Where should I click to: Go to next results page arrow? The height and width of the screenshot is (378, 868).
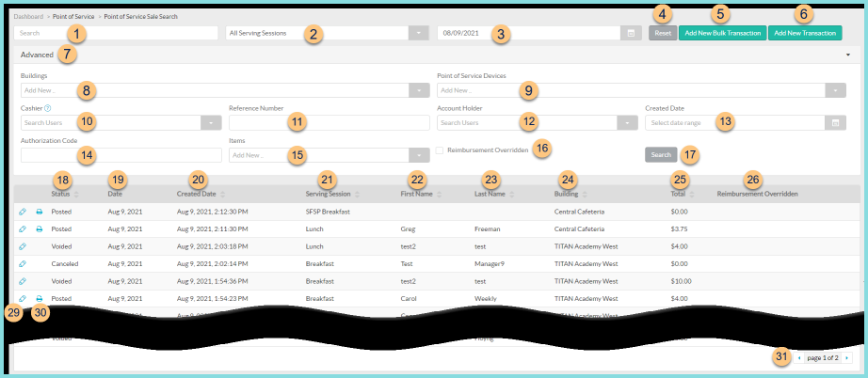coord(846,358)
